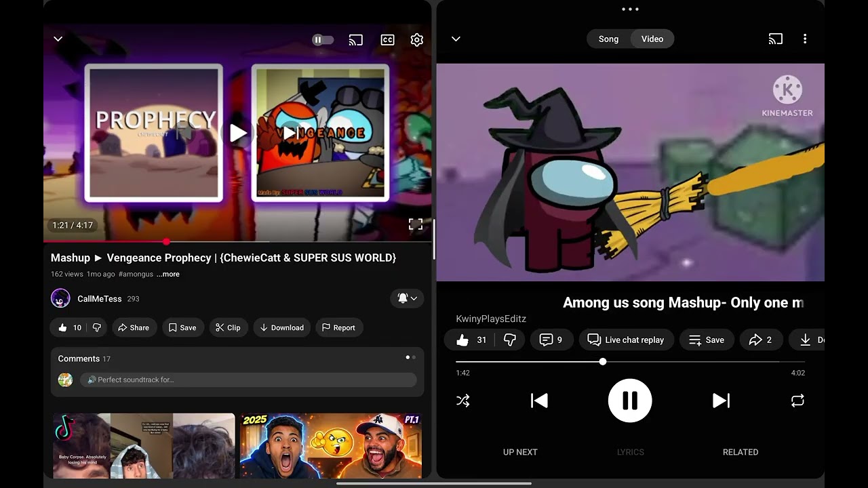This screenshot has width=868, height=488.
Task: Click the split-screen divider handle
Action: click(x=434, y=239)
